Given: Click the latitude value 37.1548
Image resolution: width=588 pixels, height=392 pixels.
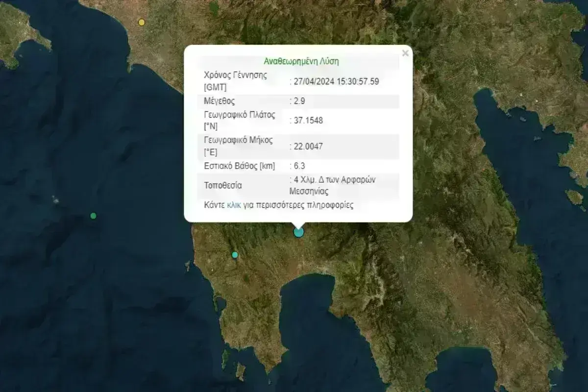Looking at the screenshot, I should [307, 121].
